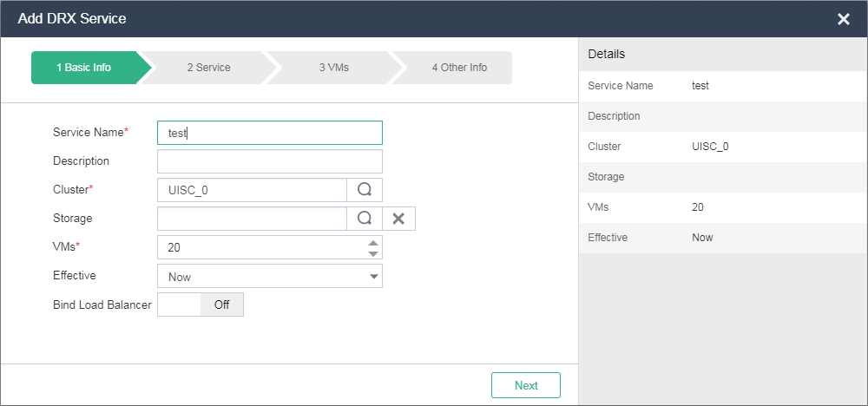Close the Add DRX Service dialog
The image size is (868, 406).
(x=843, y=19)
